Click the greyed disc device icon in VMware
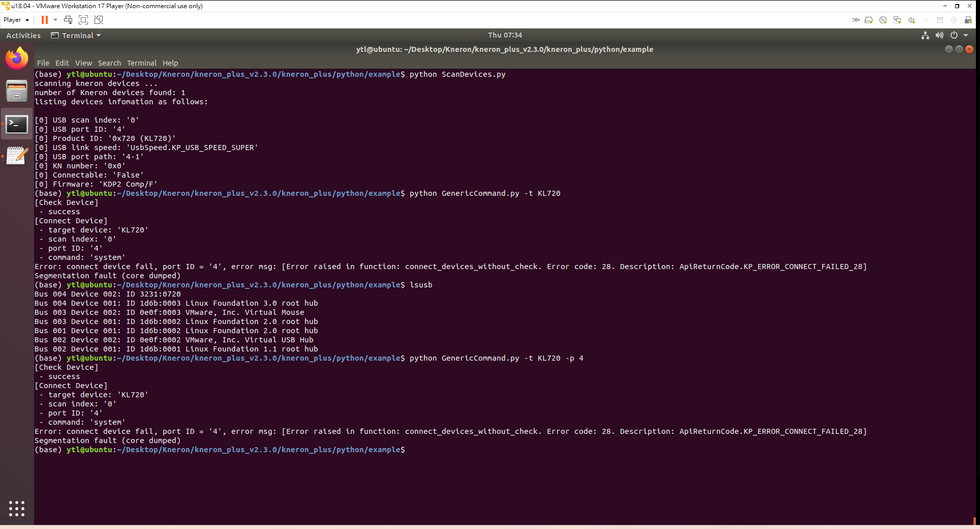The width and height of the screenshot is (980, 529). pos(954,20)
